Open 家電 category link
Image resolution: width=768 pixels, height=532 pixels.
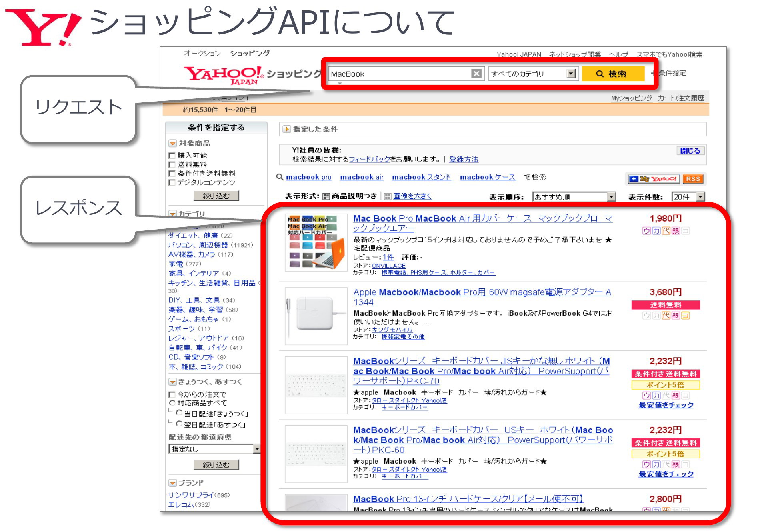[x=176, y=264]
